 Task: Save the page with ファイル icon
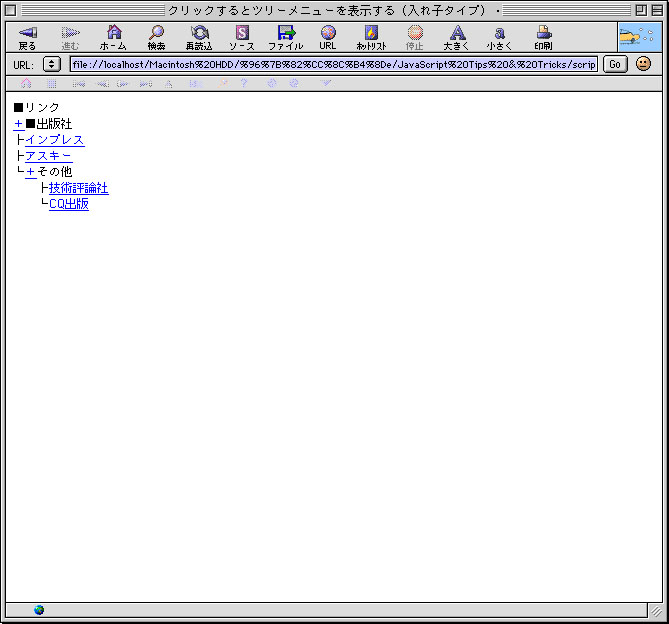pos(285,38)
